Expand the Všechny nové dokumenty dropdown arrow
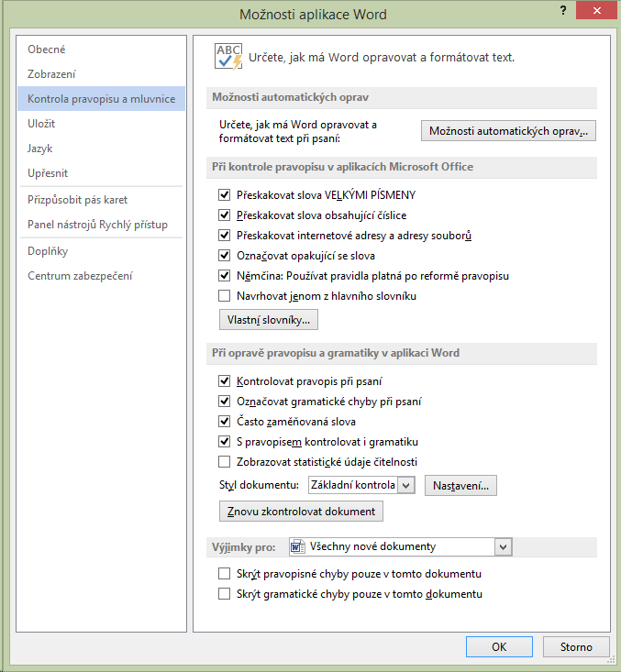This screenshot has width=621, height=672. pyautogui.click(x=503, y=546)
